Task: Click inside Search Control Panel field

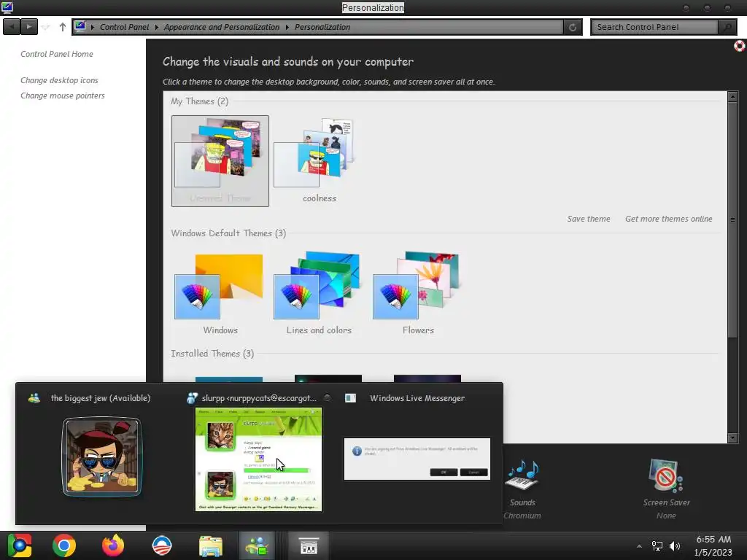Action: tap(654, 27)
